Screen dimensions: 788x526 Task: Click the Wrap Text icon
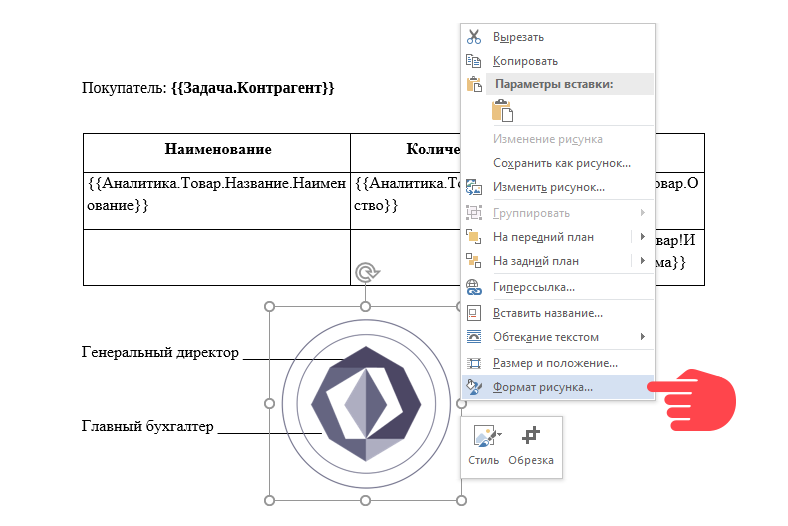(x=474, y=337)
